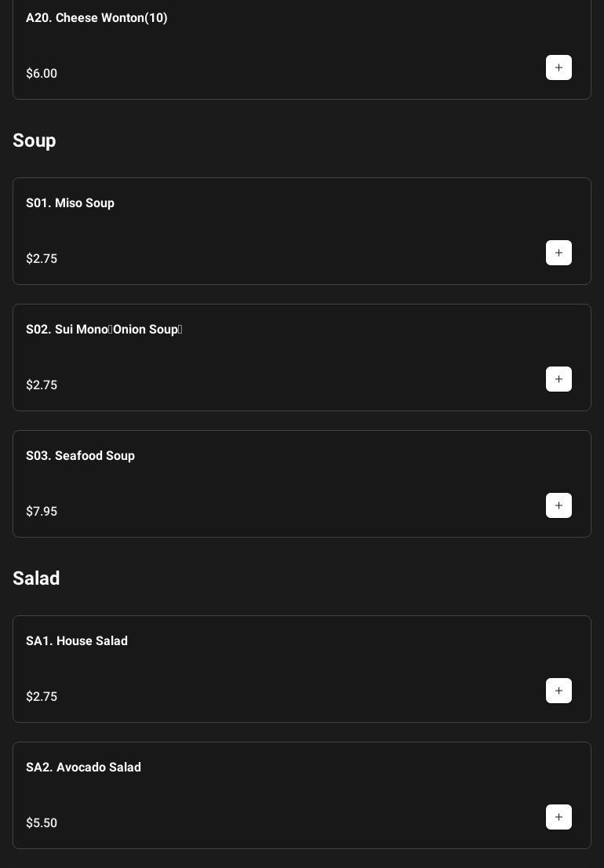Click Cheese Wonton $6.00 price
The height and width of the screenshot is (868, 604).
click(x=42, y=74)
